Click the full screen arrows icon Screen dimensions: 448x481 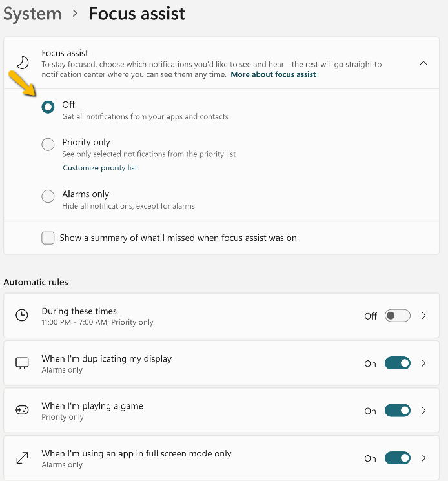(22, 458)
